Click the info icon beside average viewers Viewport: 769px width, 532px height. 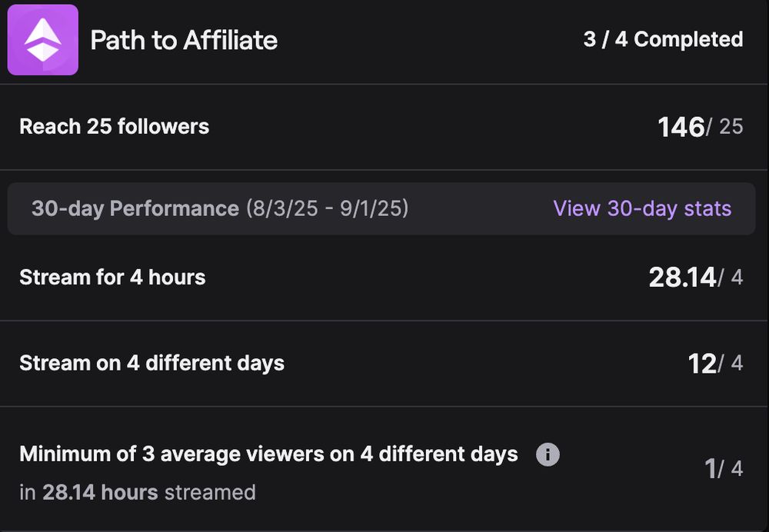point(548,454)
